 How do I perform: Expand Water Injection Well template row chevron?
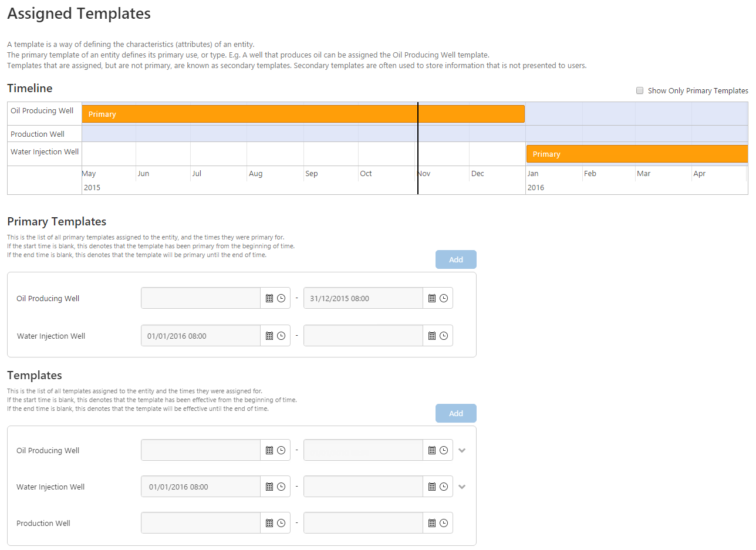coord(462,487)
